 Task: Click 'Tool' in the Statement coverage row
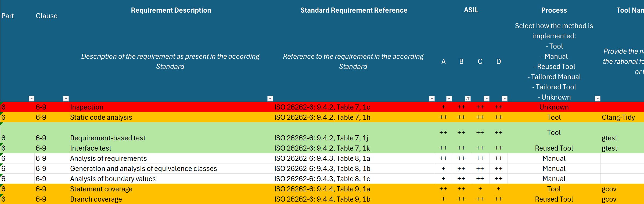tap(554, 189)
